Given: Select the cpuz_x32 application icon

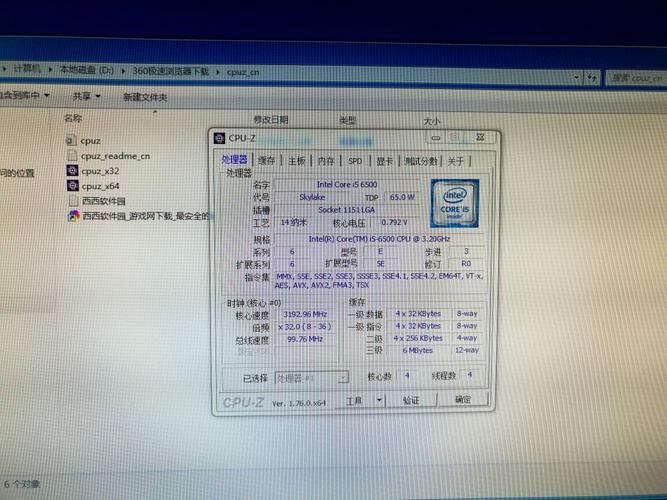Looking at the screenshot, I should pos(72,171).
